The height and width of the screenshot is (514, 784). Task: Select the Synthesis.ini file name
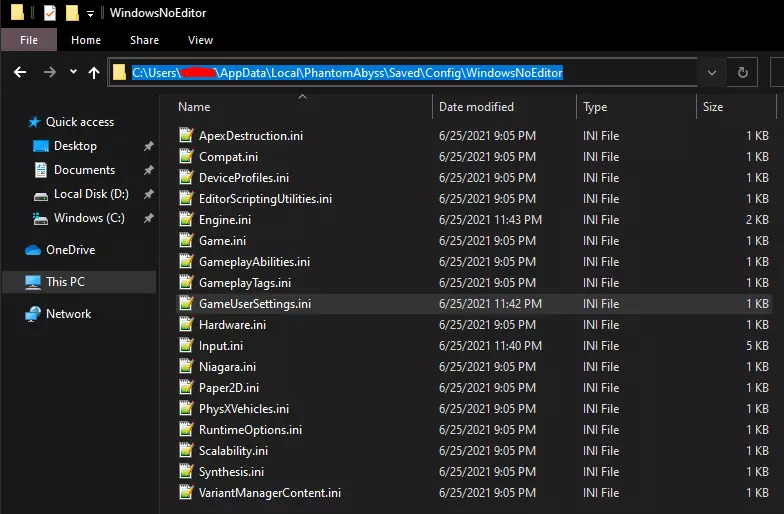[x=231, y=472]
